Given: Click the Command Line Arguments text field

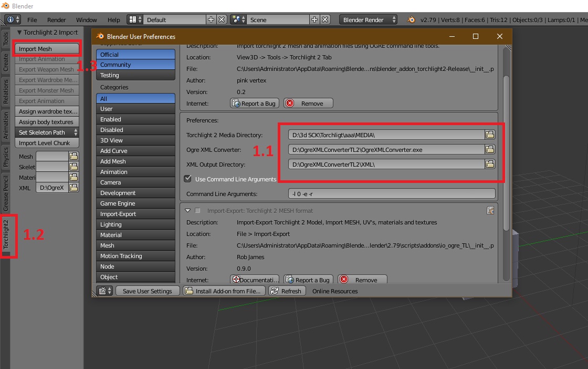Looking at the screenshot, I should click(392, 194).
